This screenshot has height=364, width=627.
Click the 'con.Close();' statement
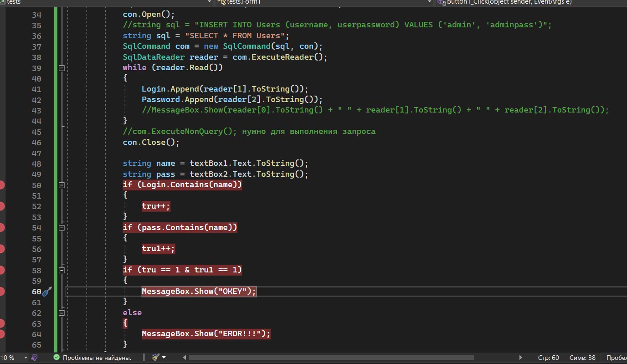pyautogui.click(x=151, y=142)
